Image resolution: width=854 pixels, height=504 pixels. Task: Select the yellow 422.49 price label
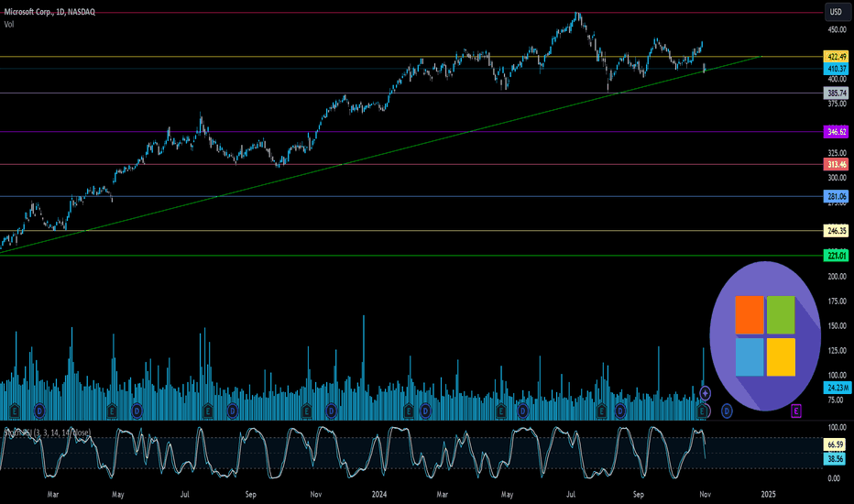point(837,57)
